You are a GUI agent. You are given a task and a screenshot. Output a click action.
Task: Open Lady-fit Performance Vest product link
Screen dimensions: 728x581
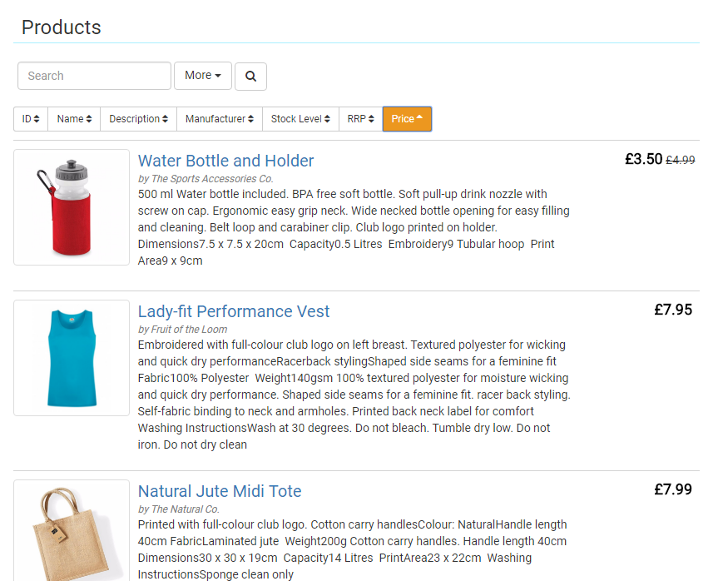point(234,311)
